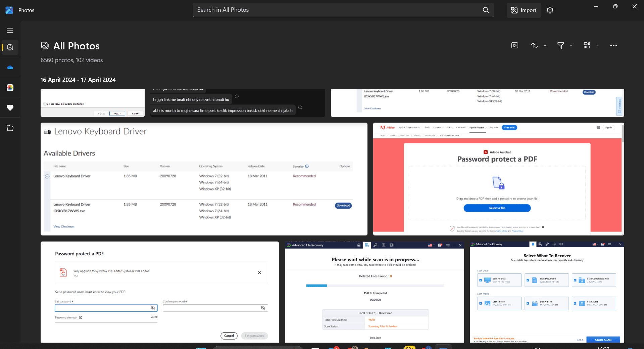644x349 pixels.
Task: Open Favorites heart icon in sidebar
Action: pyautogui.click(x=10, y=108)
